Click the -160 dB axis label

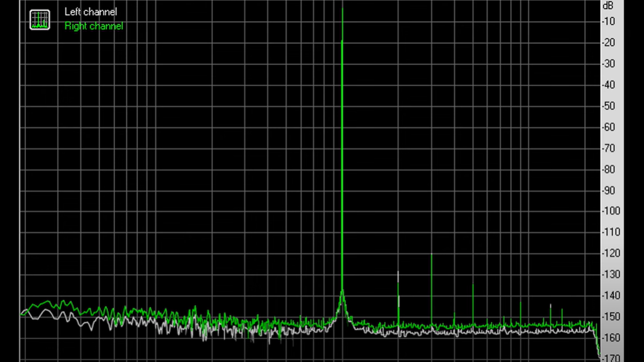click(x=611, y=338)
